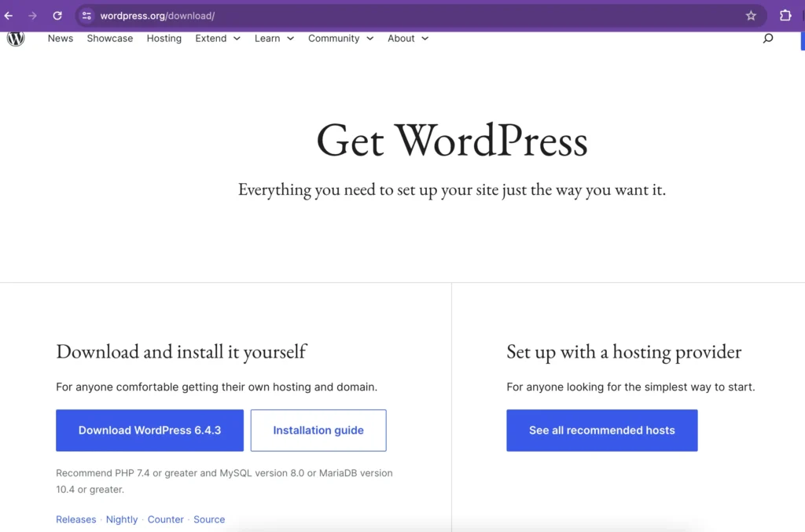This screenshot has height=532, width=805.
Task: Open the site search magnifier icon
Action: pos(768,39)
